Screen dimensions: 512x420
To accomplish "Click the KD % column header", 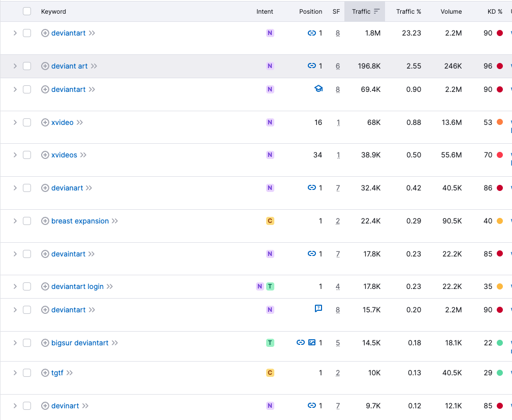I will (495, 12).
